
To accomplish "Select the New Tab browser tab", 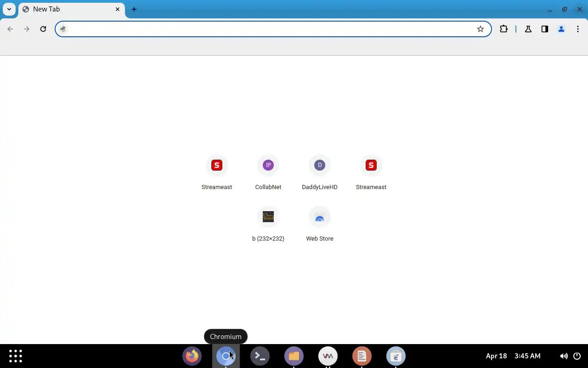I will [72, 9].
